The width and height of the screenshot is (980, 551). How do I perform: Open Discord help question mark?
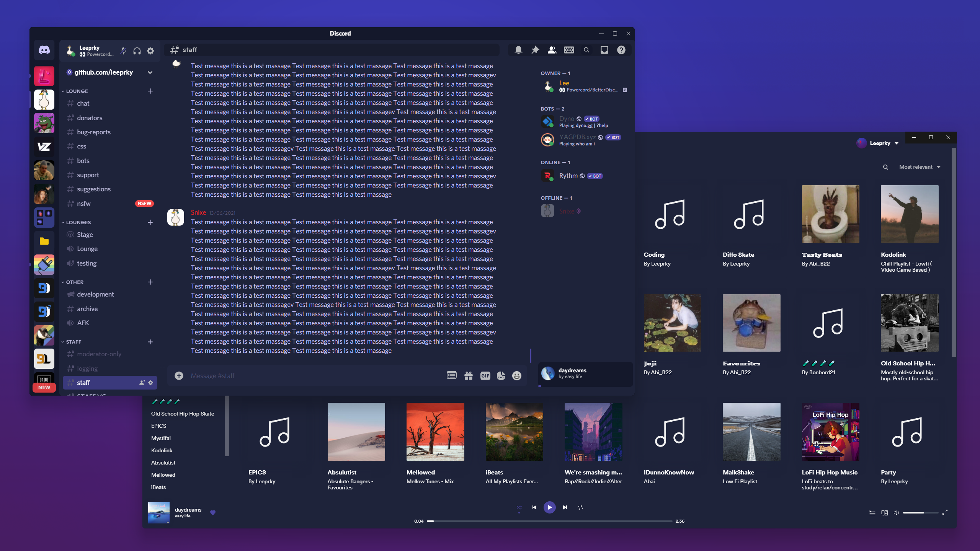click(621, 50)
